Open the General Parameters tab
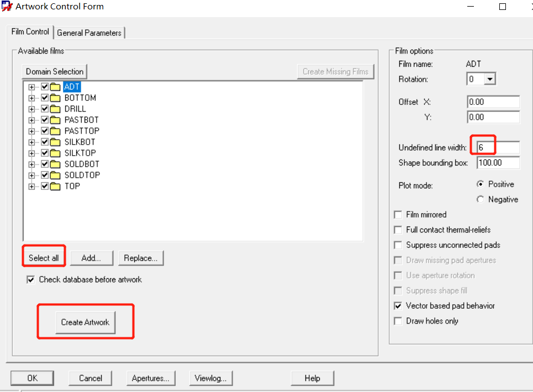Viewport: 533px width, 392px height. coord(89,33)
